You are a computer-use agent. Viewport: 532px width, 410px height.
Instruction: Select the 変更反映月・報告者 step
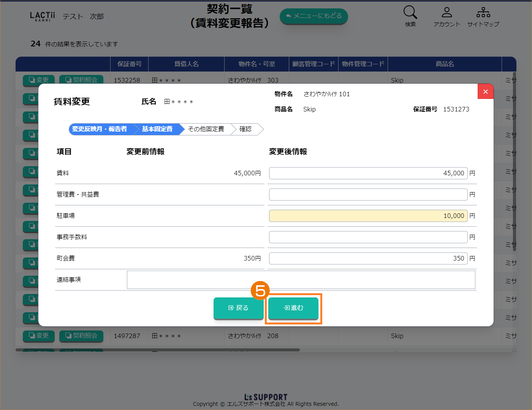100,129
